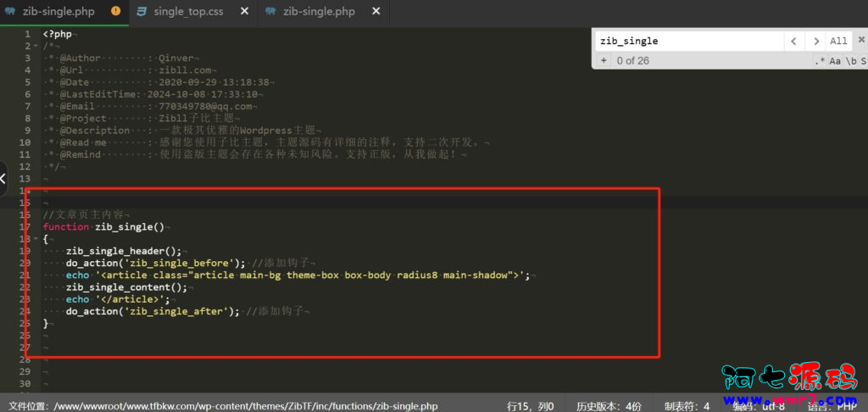Go to next search match arrow
The image size is (868, 412).
[815, 41]
